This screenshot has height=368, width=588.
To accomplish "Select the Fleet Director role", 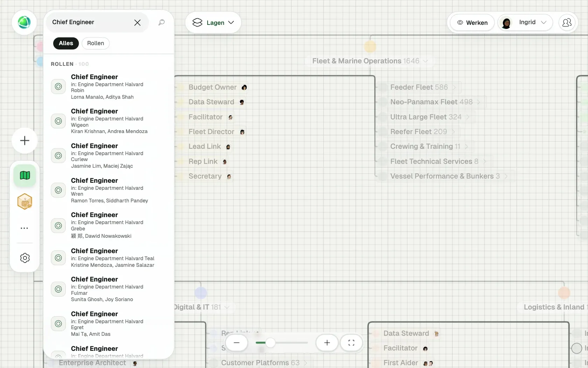I will (x=211, y=132).
